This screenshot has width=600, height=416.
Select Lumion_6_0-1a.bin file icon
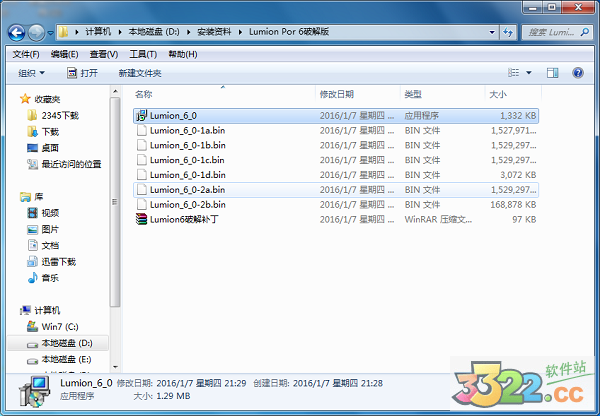(x=142, y=131)
